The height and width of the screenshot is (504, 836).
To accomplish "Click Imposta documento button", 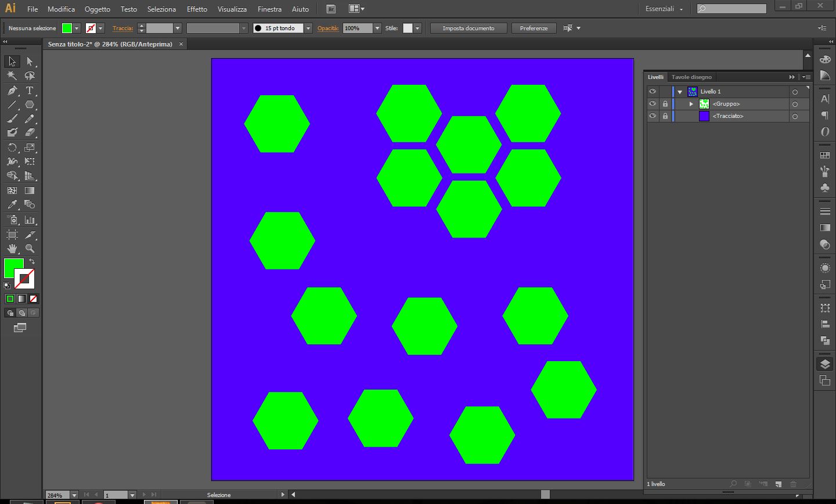I will tap(469, 28).
